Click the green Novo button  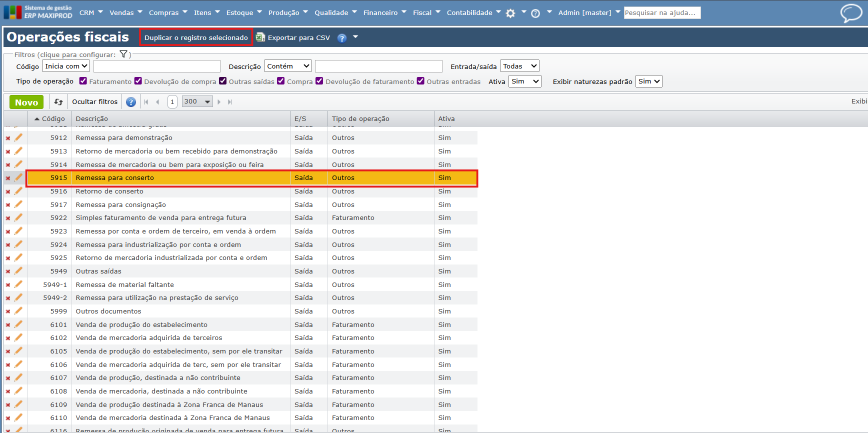pos(26,102)
